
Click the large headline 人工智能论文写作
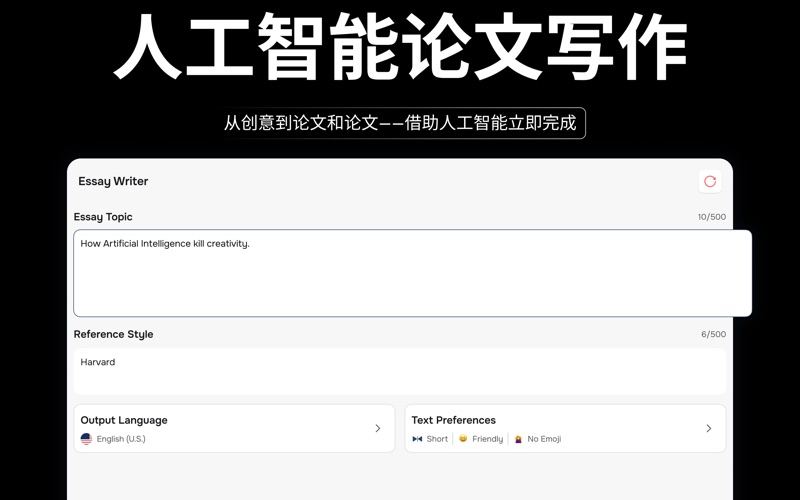coord(400,47)
